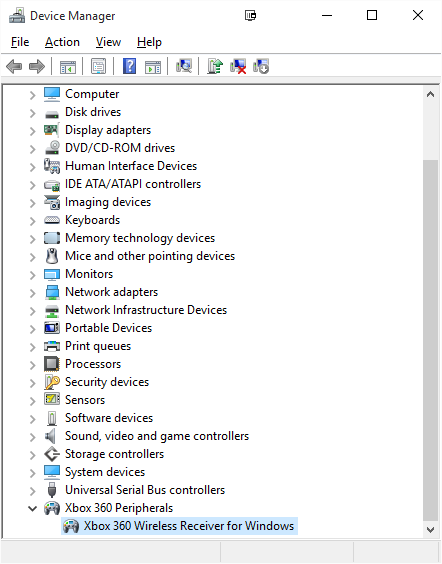Viewport: 442px width, 564px height.
Task: Expand Universal Serial Bus controllers
Action: pos(33,491)
